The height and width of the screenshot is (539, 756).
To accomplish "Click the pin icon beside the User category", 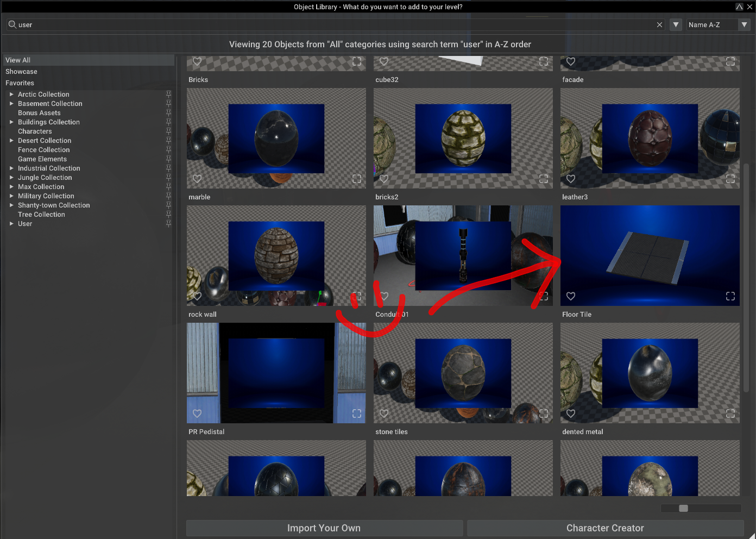I will 169,223.
